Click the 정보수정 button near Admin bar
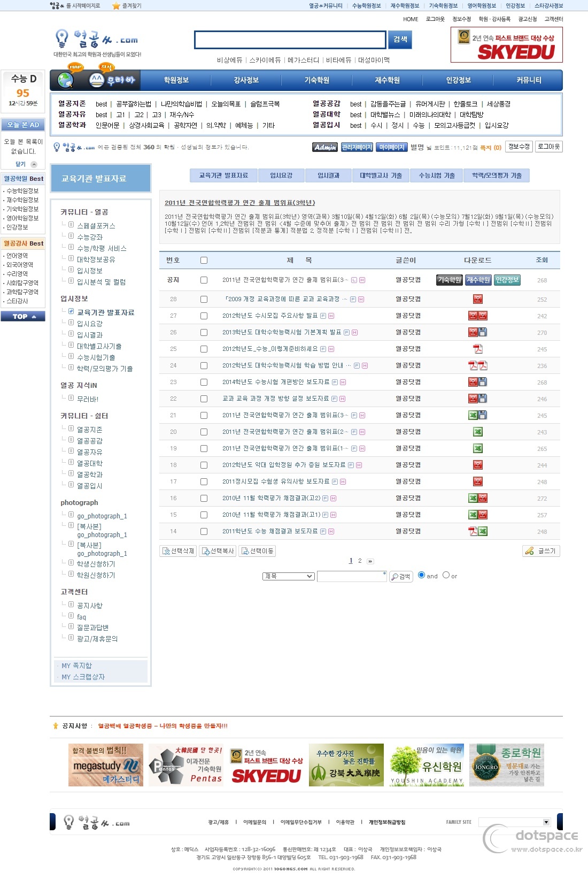 (519, 147)
